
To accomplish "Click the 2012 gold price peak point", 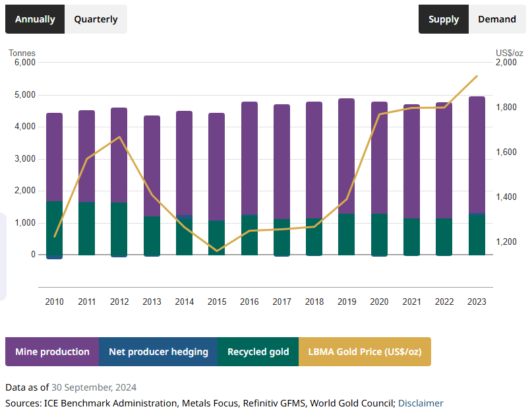I will click(x=119, y=137).
